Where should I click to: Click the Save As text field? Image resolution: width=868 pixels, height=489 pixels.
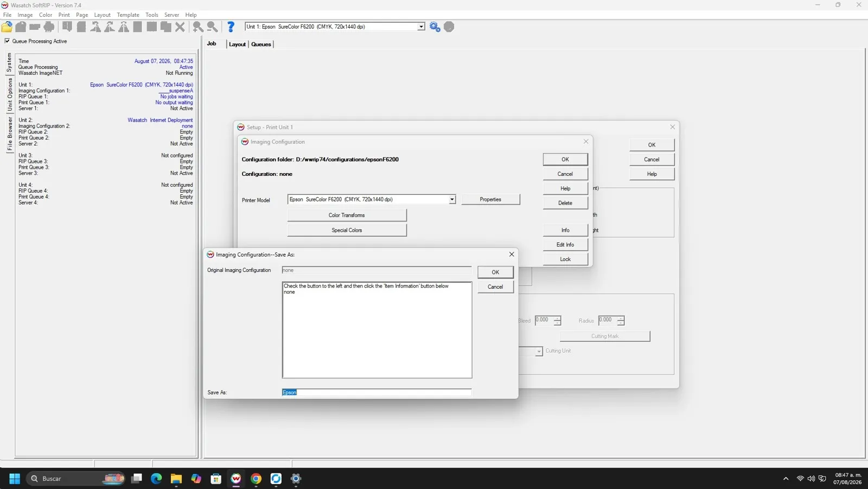tap(376, 392)
